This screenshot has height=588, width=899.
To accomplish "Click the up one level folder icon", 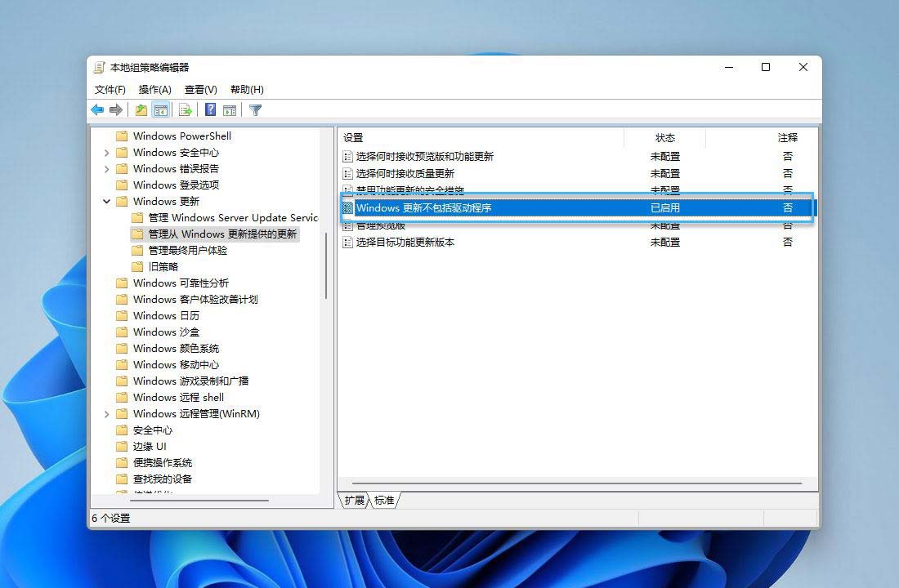I will [141, 109].
